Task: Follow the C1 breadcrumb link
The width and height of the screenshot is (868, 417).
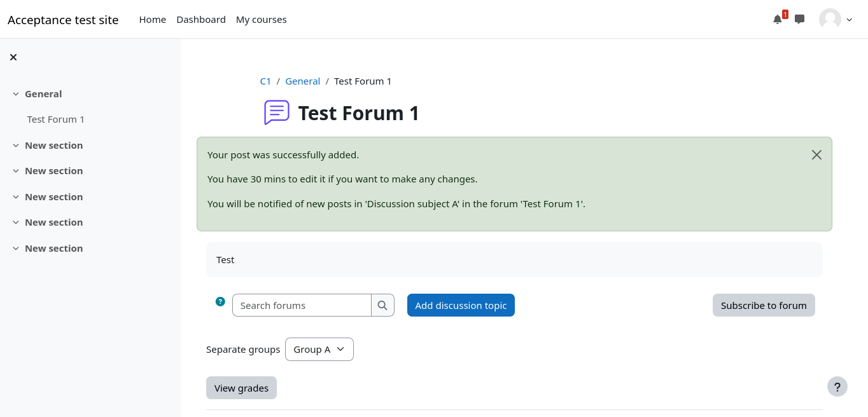Action: click(x=265, y=81)
